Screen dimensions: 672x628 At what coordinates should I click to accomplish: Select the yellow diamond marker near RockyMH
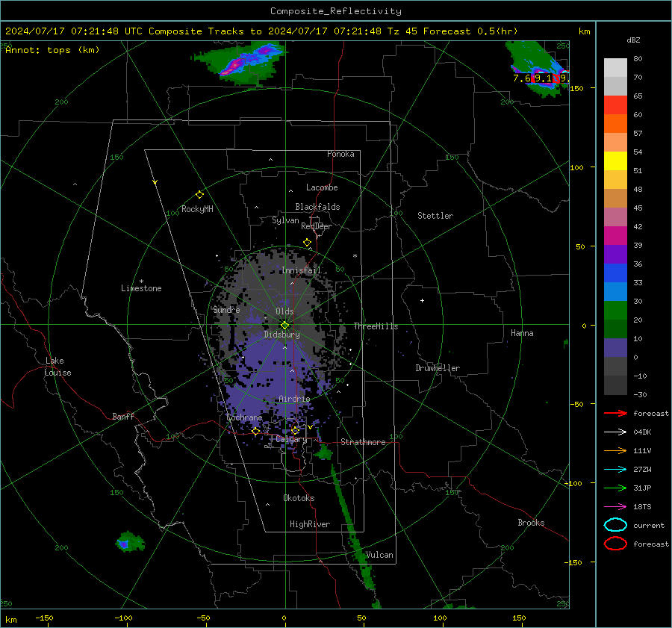(x=199, y=195)
